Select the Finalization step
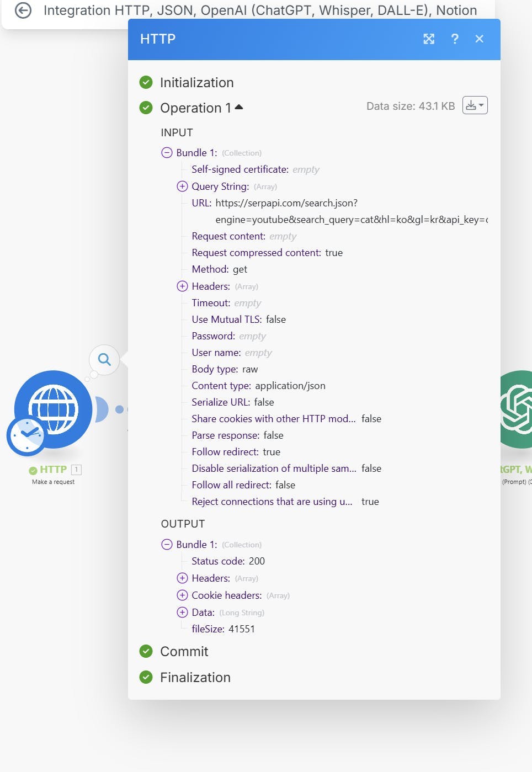 (195, 677)
